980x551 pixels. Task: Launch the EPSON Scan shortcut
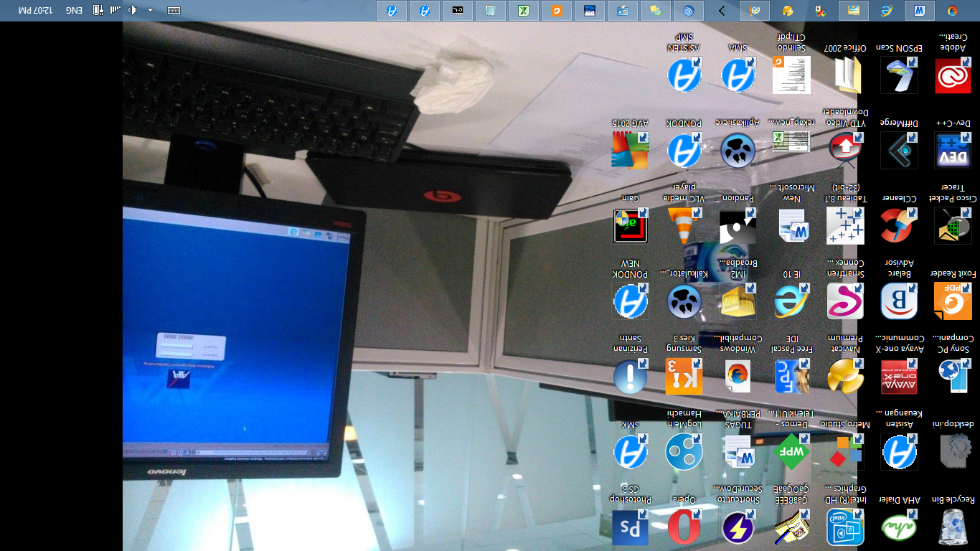tap(899, 75)
